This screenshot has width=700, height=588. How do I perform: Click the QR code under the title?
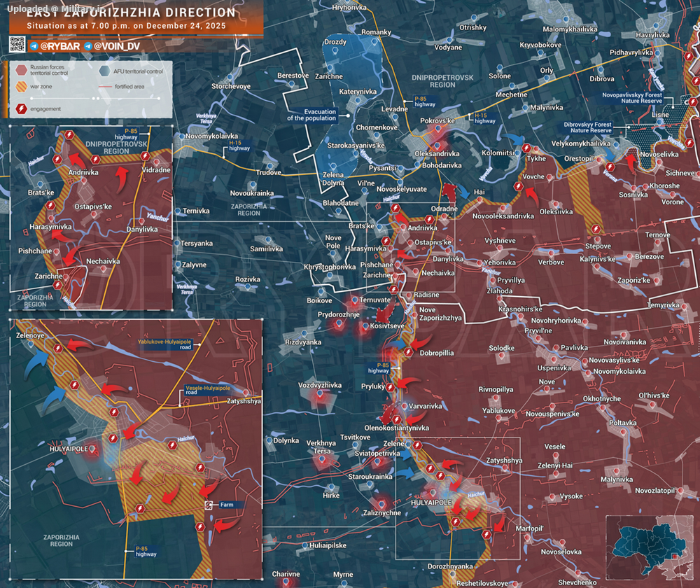(x=17, y=45)
